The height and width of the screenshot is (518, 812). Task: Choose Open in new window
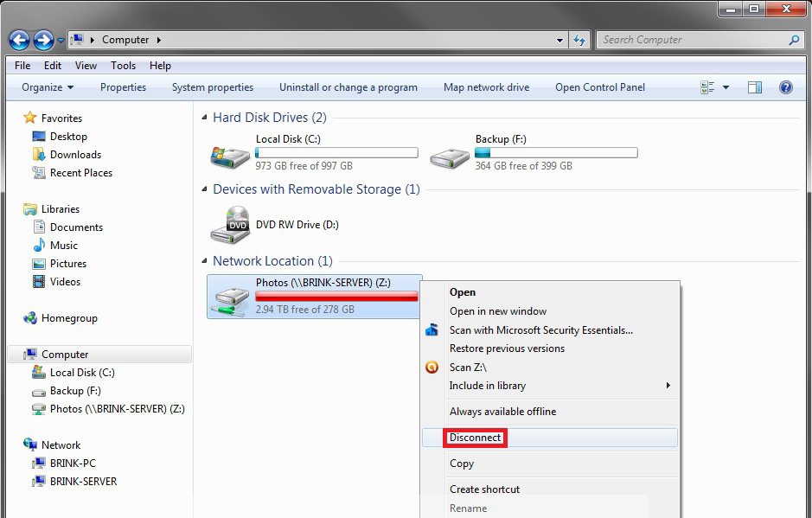point(550,311)
